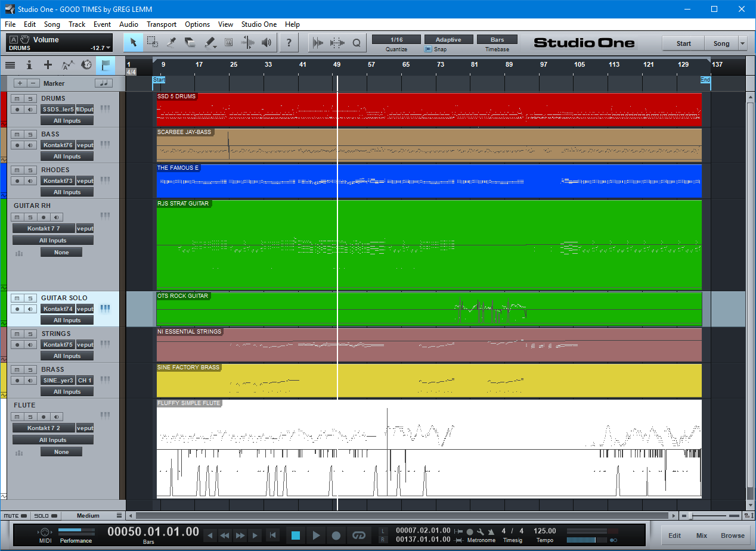Open the Kontakt76 instrument selector on BASS
756x551 pixels.
coord(58,145)
